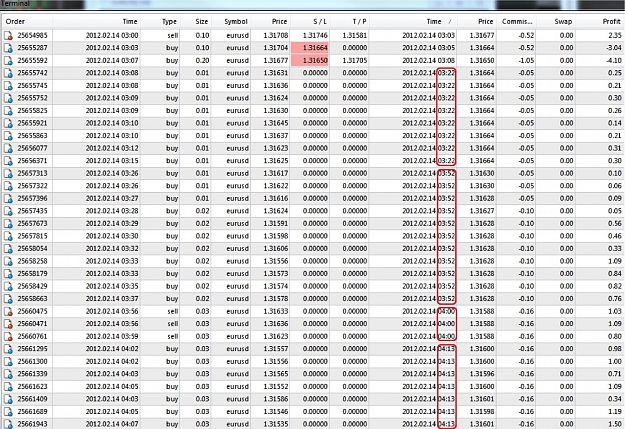Click the sell order icon for 25660471
Image resolution: width=625 pixels, height=429 pixels.
[x=8, y=324]
